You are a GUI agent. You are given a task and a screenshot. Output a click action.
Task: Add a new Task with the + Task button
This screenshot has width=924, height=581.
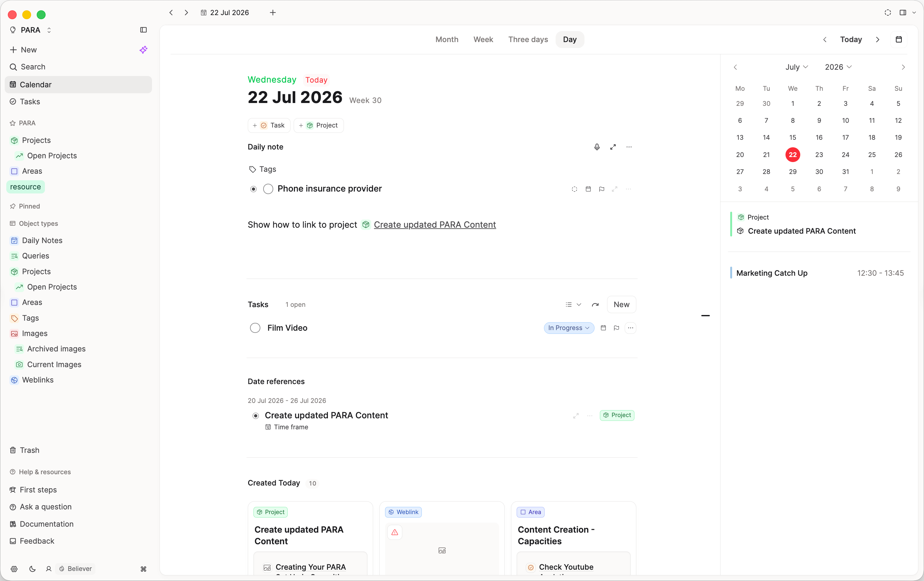[269, 126]
